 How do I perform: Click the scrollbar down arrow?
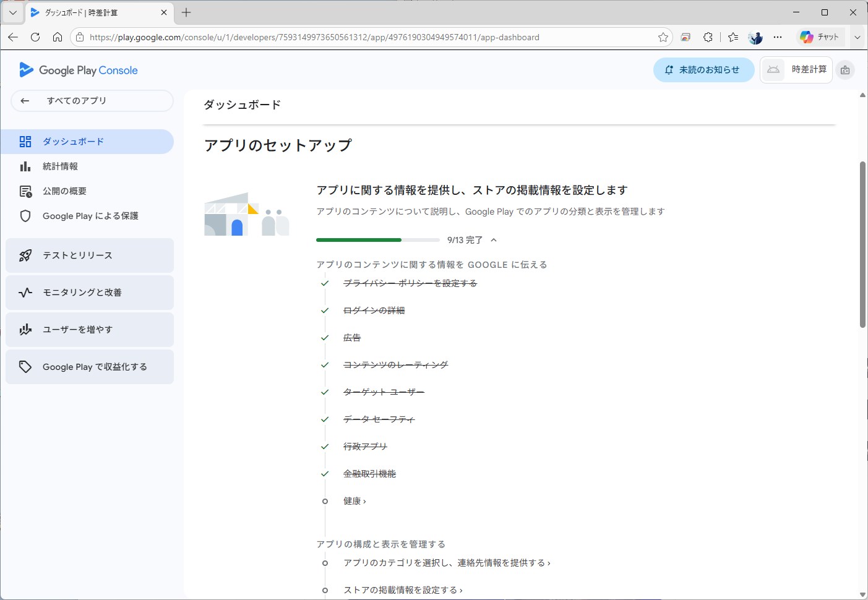click(x=862, y=594)
